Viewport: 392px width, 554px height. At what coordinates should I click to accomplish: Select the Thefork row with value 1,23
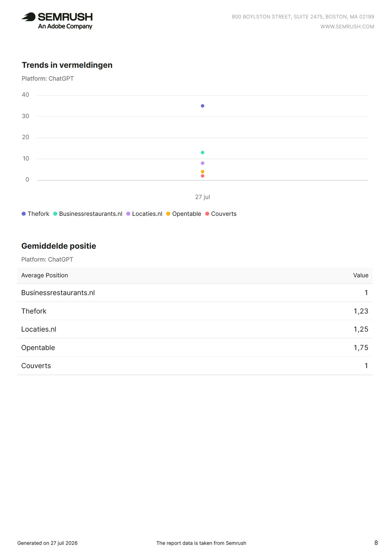click(195, 311)
